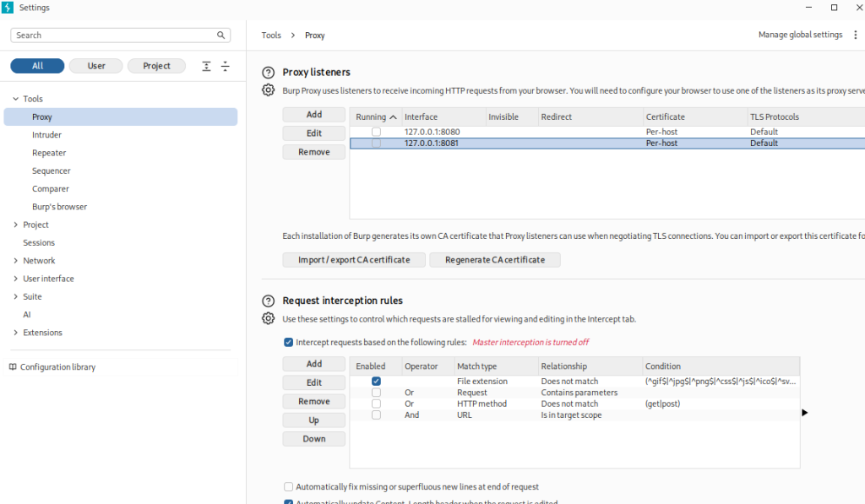Open the three-dot options menu near Manage global settings
865x504 pixels.
tap(855, 35)
